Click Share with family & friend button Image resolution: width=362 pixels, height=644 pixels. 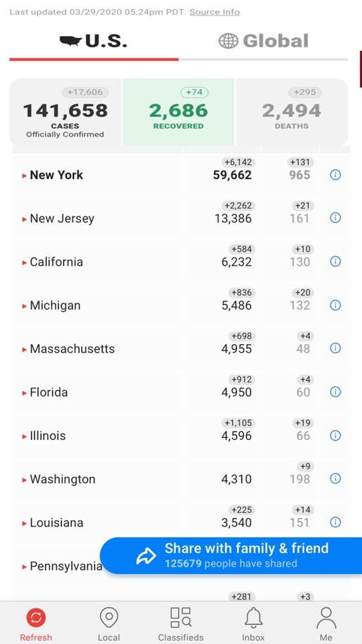coord(231,555)
